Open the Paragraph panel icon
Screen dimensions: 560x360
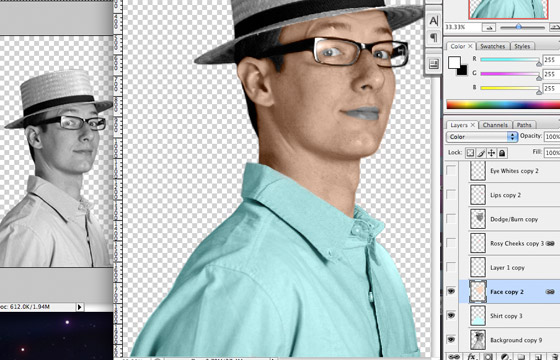click(x=433, y=37)
